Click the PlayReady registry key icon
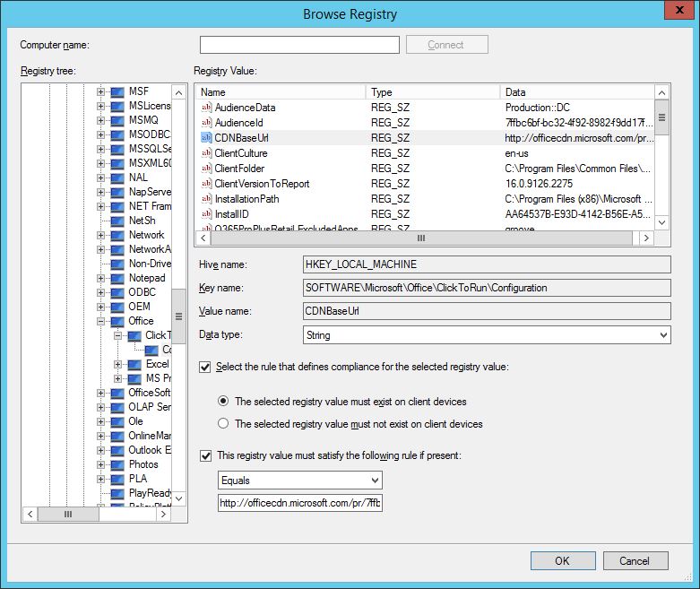Screen dimensions: 700x589 coord(117,493)
